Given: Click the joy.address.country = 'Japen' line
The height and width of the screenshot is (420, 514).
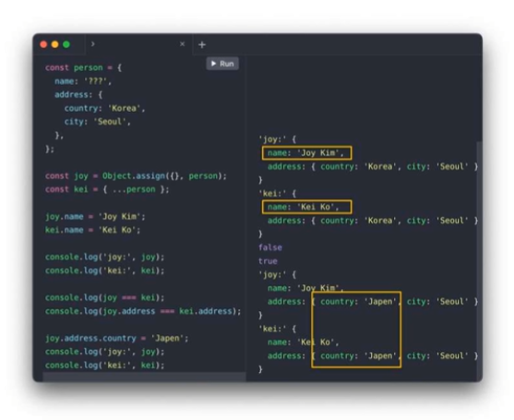Looking at the screenshot, I should 116,339.
